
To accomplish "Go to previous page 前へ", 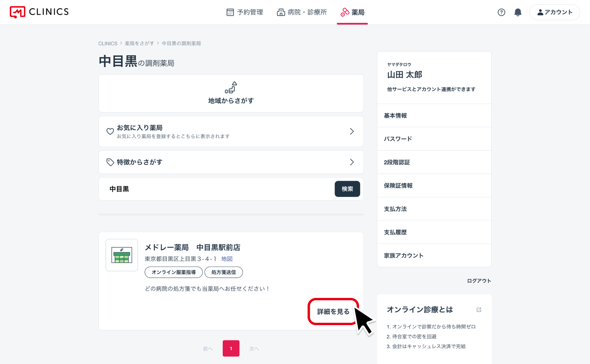I will point(208,349).
